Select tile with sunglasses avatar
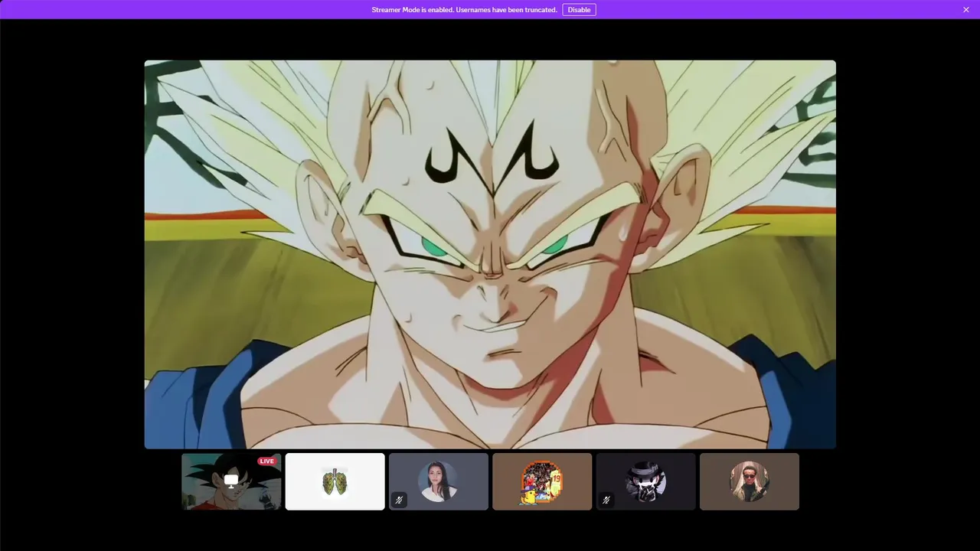The width and height of the screenshot is (980, 551). tap(750, 481)
